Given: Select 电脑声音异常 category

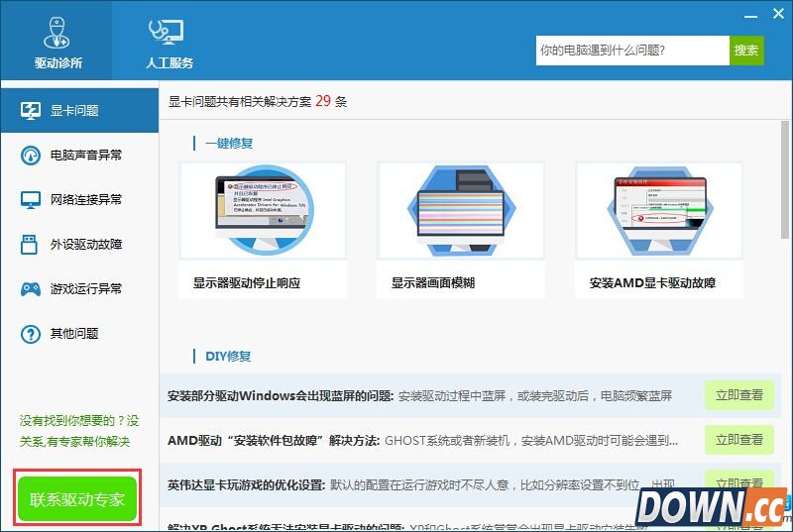Looking at the screenshot, I should tap(80, 156).
